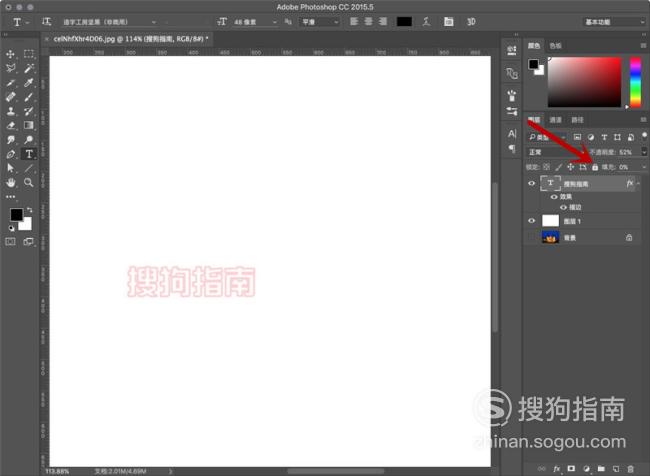Center align text
Screen dimensions: 650x476
pyautogui.click(x=369, y=22)
